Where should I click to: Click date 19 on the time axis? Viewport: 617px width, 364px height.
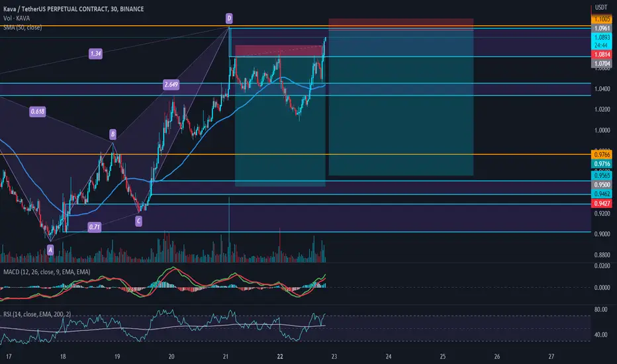pyautogui.click(x=117, y=357)
